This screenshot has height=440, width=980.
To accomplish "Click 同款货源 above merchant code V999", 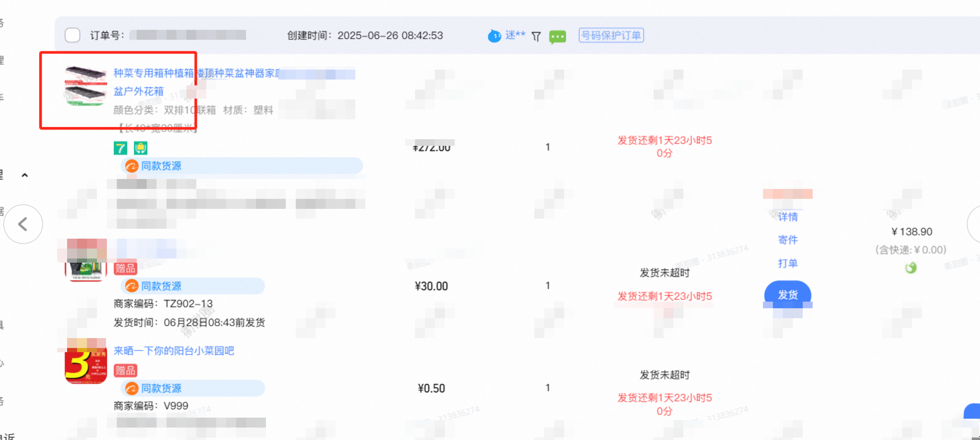I will pos(193,388).
